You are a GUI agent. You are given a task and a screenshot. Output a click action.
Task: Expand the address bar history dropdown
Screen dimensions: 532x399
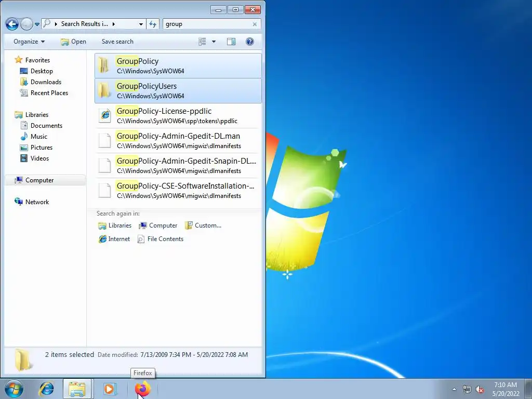tap(141, 24)
